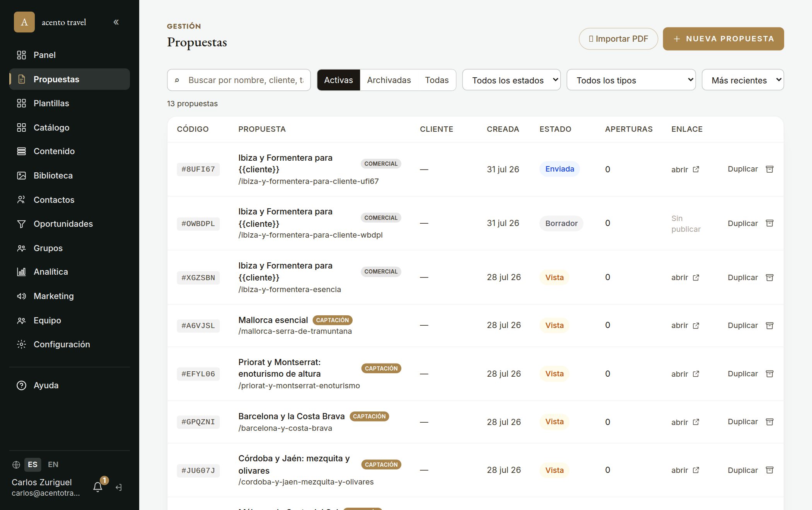The height and width of the screenshot is (510, 812).
Task: Go to Contactos in the sidebar
Action: coord(70,200)
